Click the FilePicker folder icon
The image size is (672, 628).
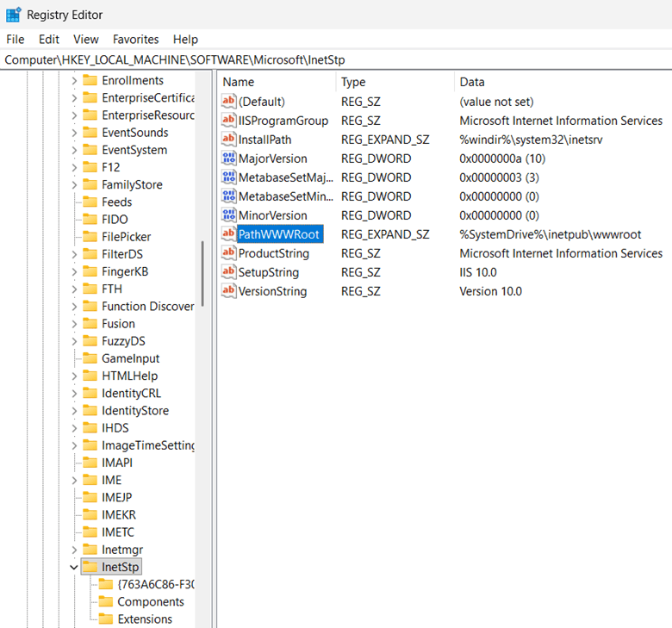point(90,237)
